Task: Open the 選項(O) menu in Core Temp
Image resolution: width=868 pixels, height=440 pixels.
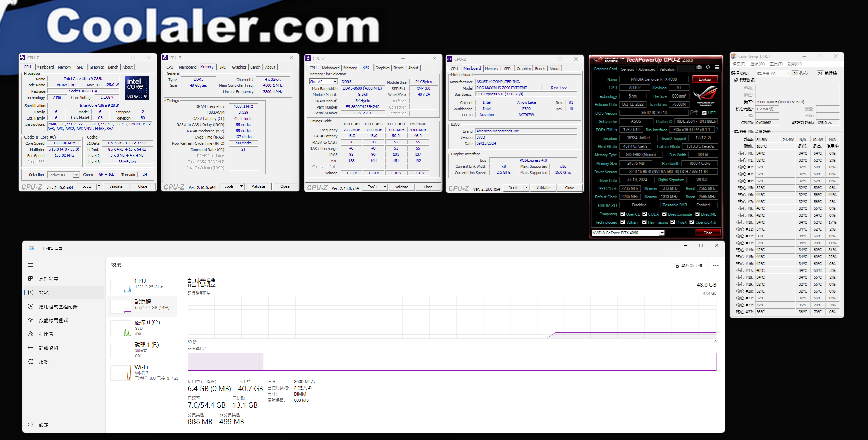Action: 758,64
